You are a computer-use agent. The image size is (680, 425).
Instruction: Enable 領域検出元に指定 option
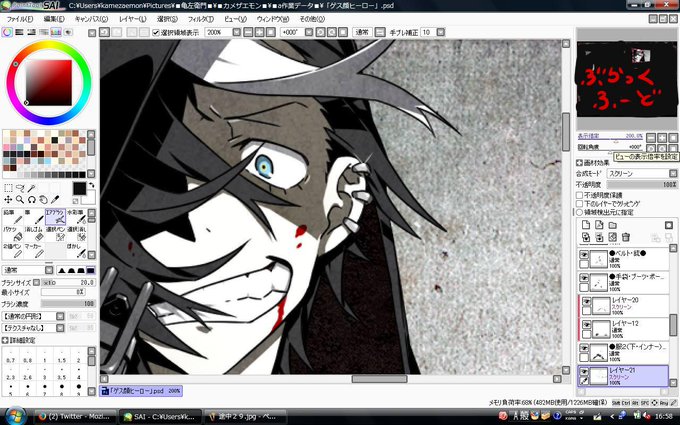click(x=579, y=212)
